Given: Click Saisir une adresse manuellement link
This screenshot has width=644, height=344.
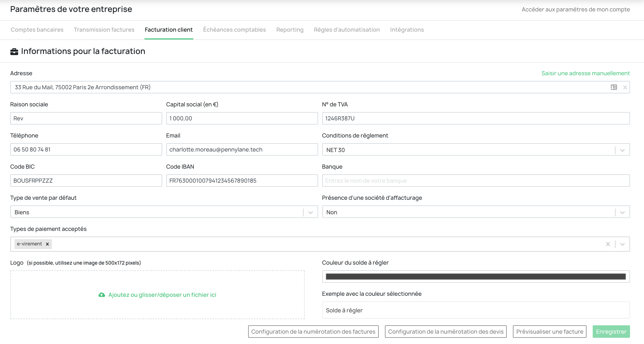Looking at the screenshot, I should tap(585, 73).
